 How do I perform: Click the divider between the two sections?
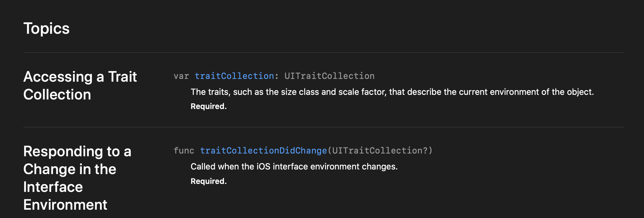[x=323, y=127]
